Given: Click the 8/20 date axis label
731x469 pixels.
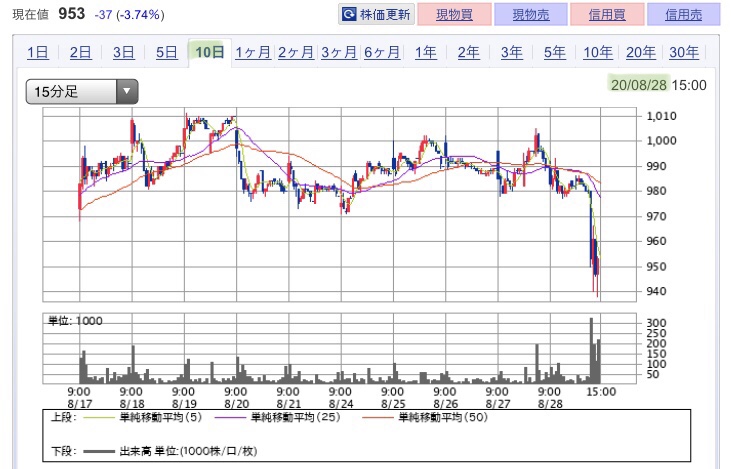Looking at the screenshot, I should 236,404.
